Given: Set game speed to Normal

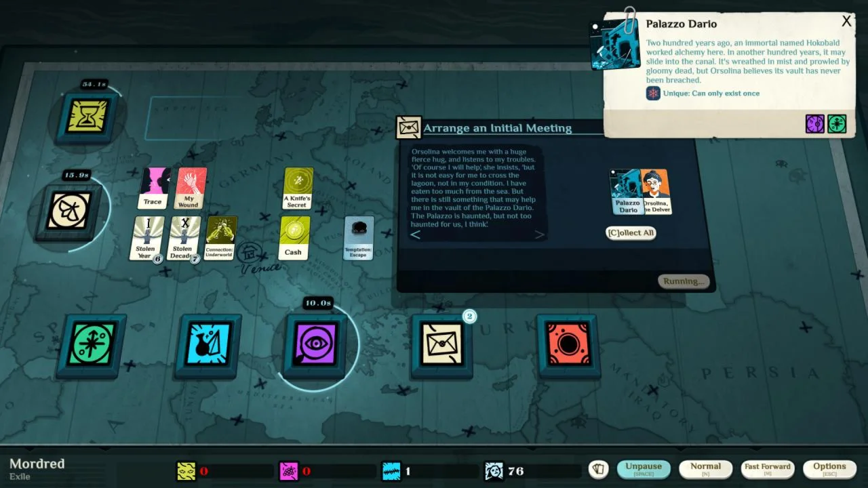Looking at the screenshot, I should click(x=705, y=469).
